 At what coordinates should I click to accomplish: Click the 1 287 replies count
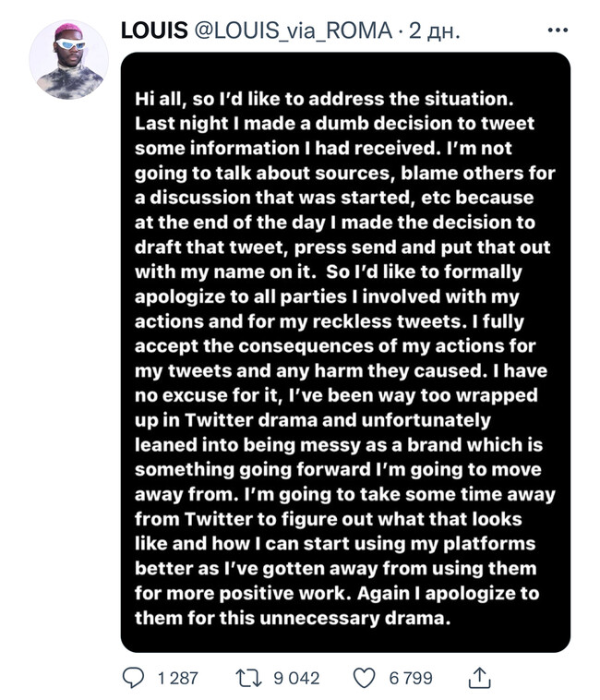click(178, 678)
